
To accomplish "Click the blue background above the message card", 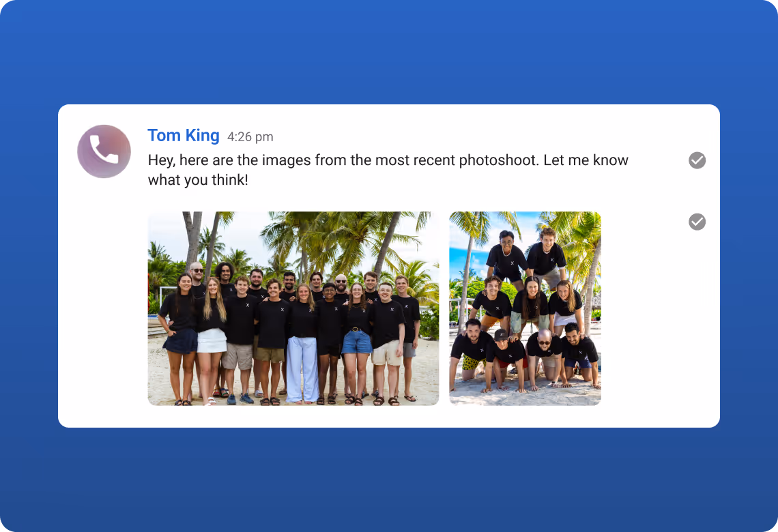I will point(389,52).
